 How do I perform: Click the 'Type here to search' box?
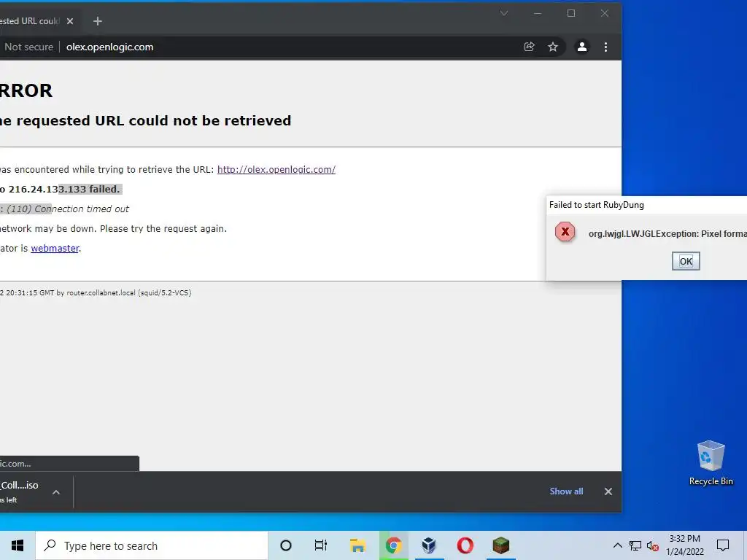[x=152, y=545]
